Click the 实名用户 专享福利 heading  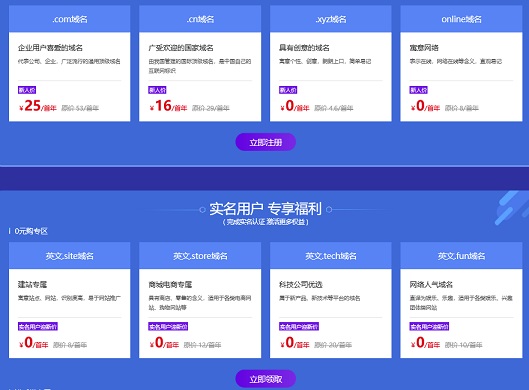tap(266, 208)
